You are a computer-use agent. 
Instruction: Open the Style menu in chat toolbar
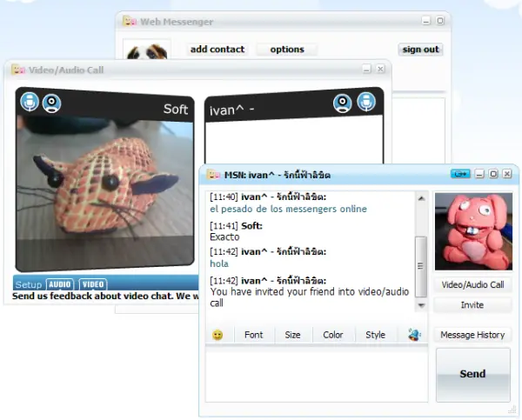[x=376, y=335]
